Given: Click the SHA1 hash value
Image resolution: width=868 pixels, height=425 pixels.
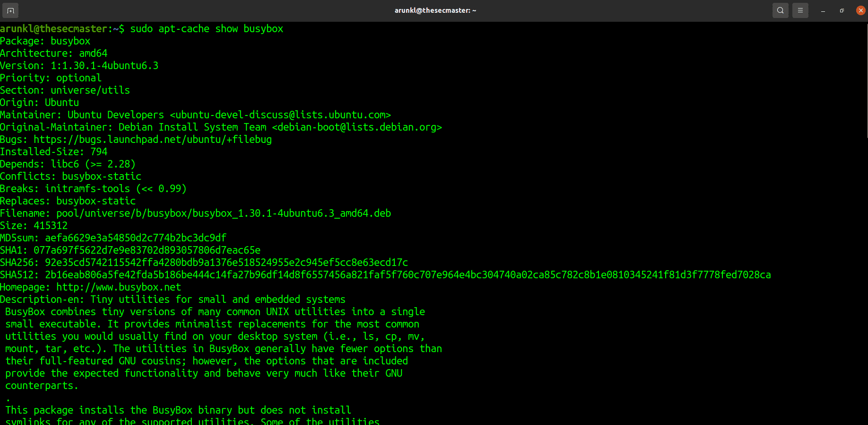Looking at the screenshot, I should [x=147, y=250].
